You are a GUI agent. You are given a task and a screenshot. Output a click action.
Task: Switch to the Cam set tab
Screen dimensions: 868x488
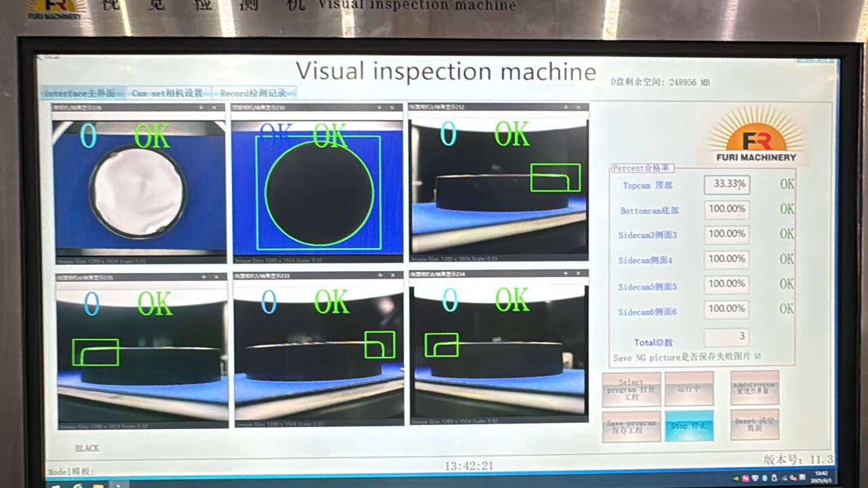pyautogui.click(x=167, y=93)
